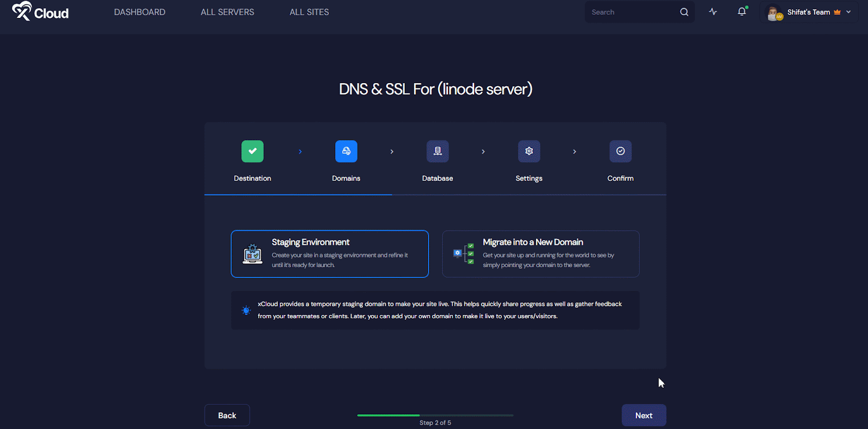Click the Confirm step icon
Image resolution: width=868 pixels, height=429 pixels.
coord(620,152)
